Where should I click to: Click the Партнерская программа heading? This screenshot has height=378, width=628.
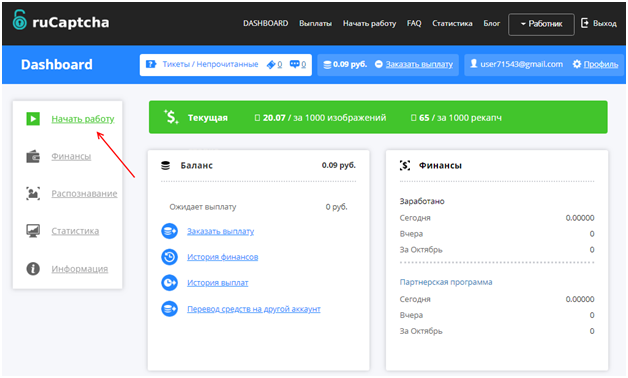pyautogui.click(x=446, y=282)
